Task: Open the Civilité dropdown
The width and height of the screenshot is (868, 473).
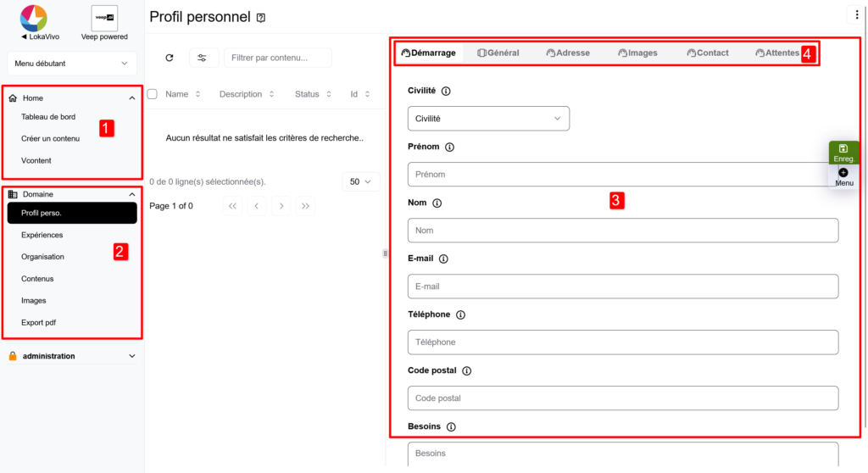Action: [488, 119]
